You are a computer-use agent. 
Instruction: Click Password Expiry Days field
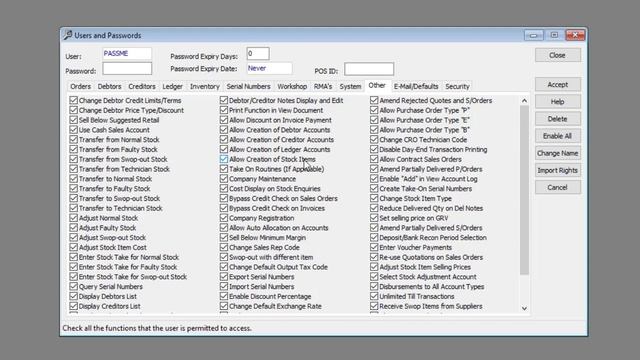[258, 53]
